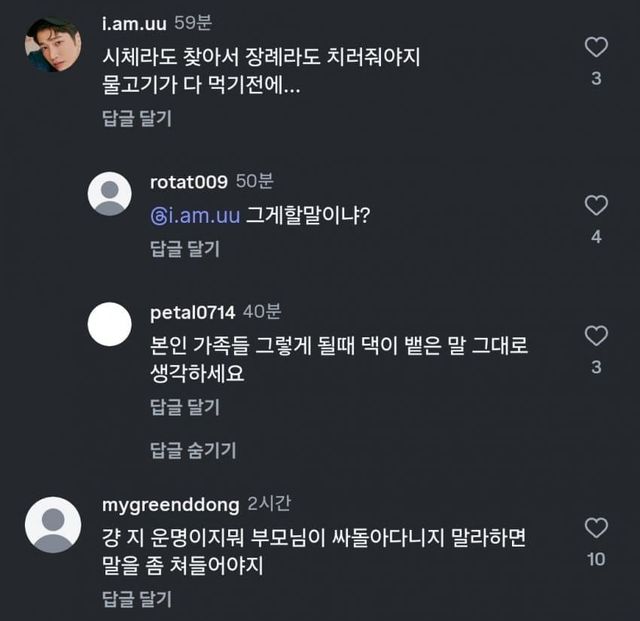Click like count 10 on mygreenddong comment
The image size is (640, 621).
596,559
